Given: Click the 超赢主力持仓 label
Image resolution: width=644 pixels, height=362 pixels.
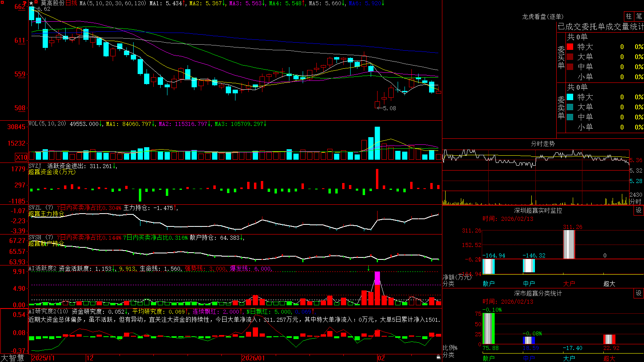Looking at the screenshot, I should point(46,214).
